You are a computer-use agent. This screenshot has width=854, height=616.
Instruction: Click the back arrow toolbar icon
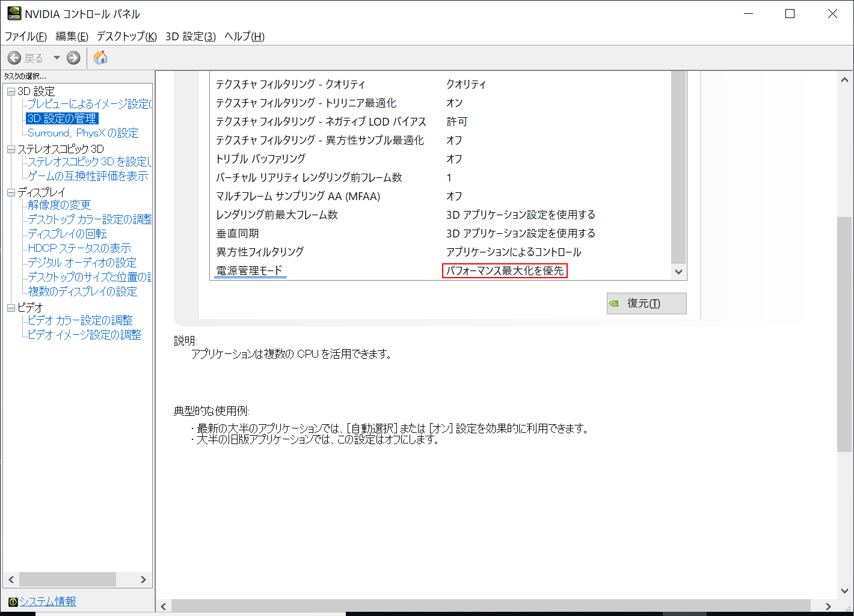[x=14, y=58]
